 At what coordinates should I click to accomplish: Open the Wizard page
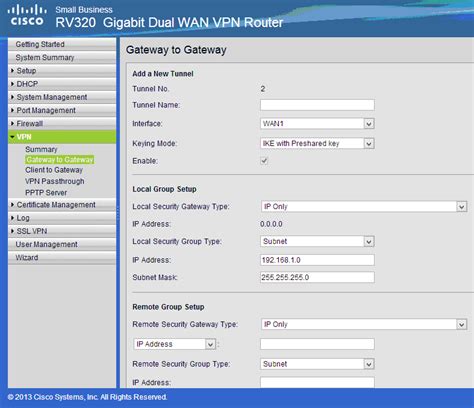pos(62,258)
